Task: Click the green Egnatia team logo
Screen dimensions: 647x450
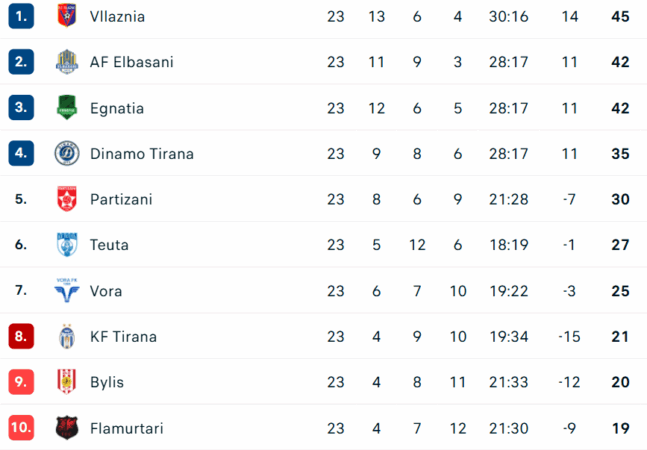Action: tap(67, 107)
